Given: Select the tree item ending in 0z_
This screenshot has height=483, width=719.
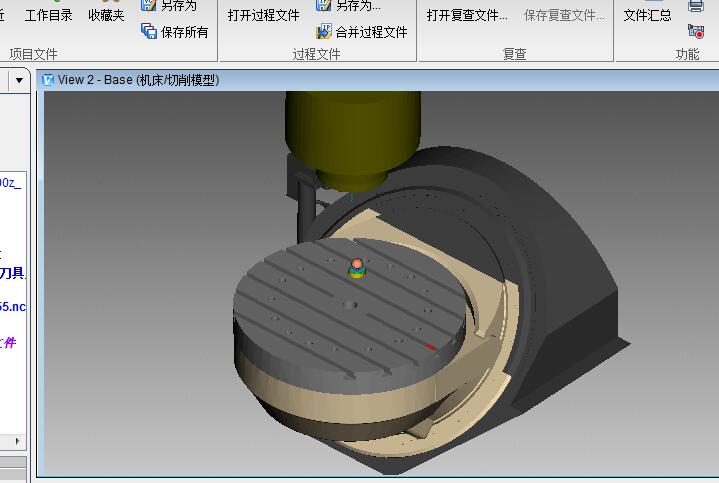Looking at the screenshot, I should [11, 183].
